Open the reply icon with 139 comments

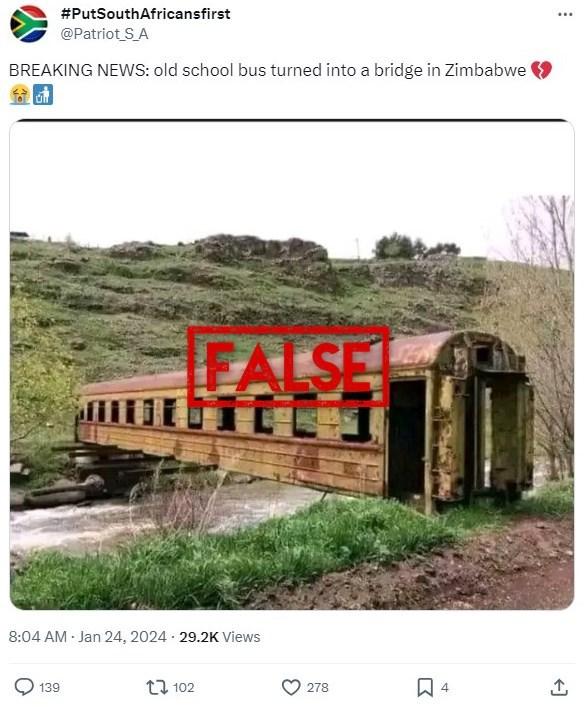[24, 687]
